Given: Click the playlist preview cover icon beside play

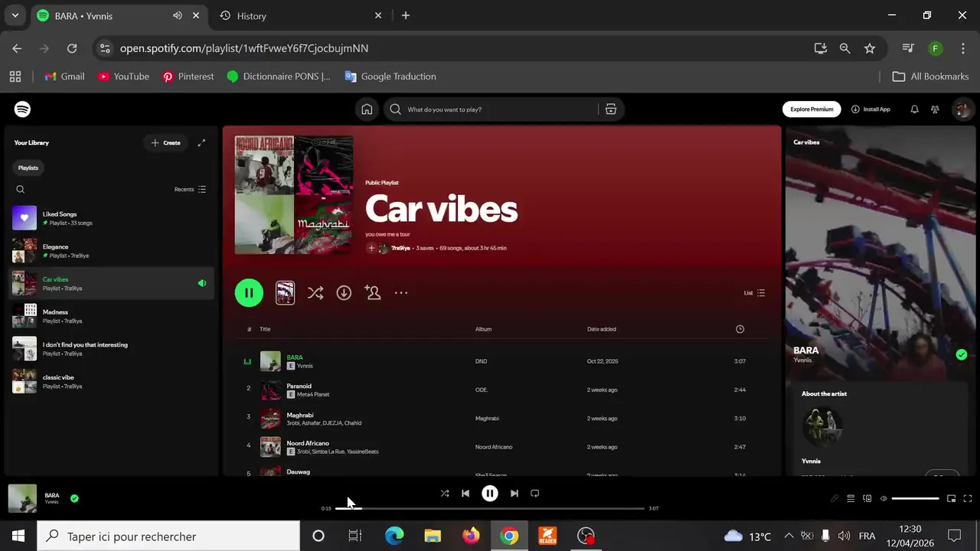Looking at the screenshot, I should click(x=285, y=293).
